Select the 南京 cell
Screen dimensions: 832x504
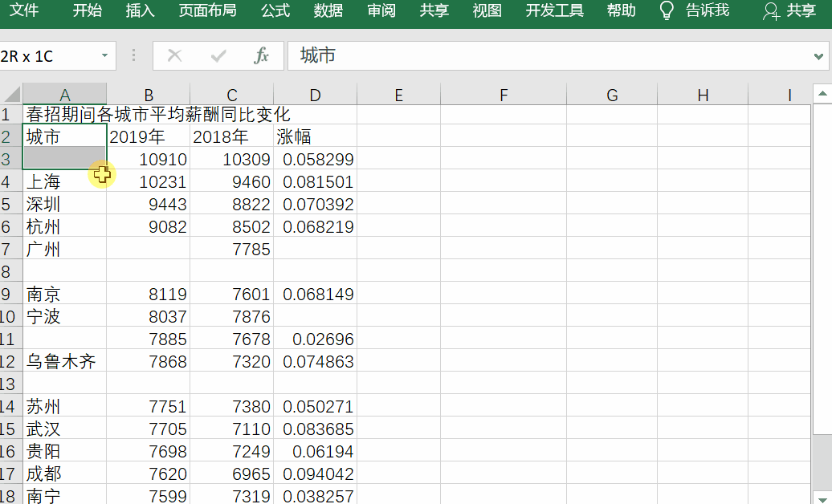(x=65, y=294)
